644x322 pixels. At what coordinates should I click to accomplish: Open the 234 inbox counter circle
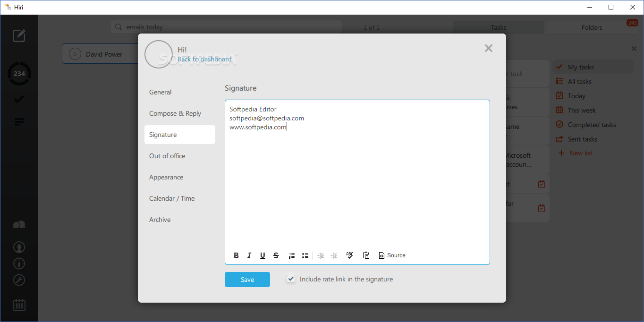click(x=19, y=74)
